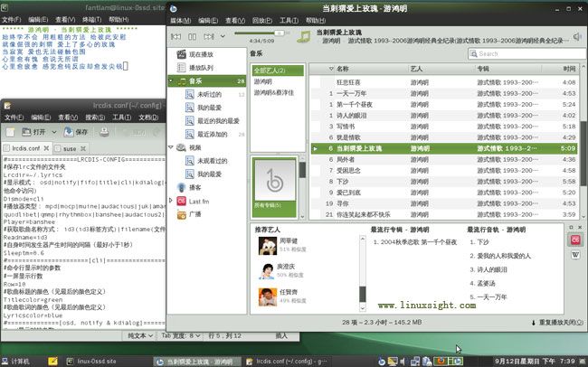Open the dropdown arrow beside 打开
The image size is (588, 367).
54,132
